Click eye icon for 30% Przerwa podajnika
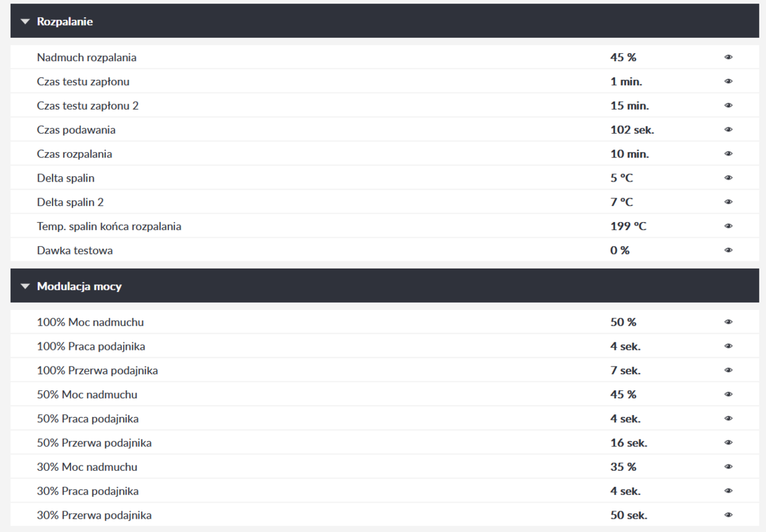Viewport: 766px width, 532px height. (728, 515)
